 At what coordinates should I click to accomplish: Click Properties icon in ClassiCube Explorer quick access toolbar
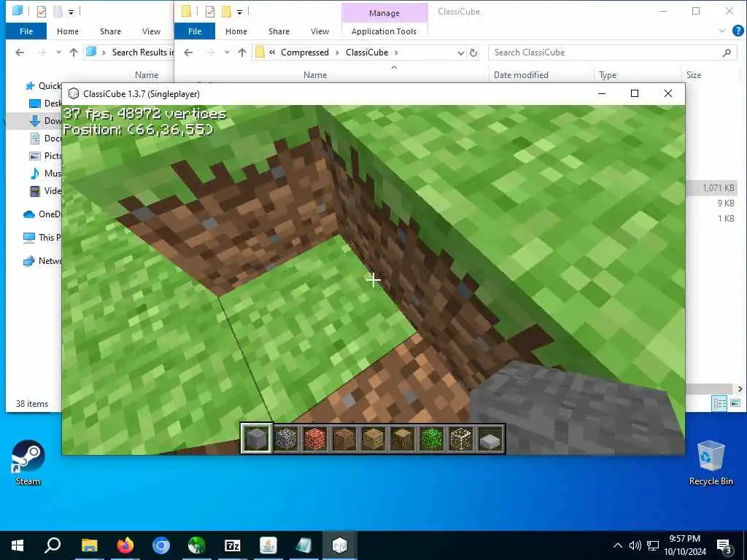tap(210, 12)
